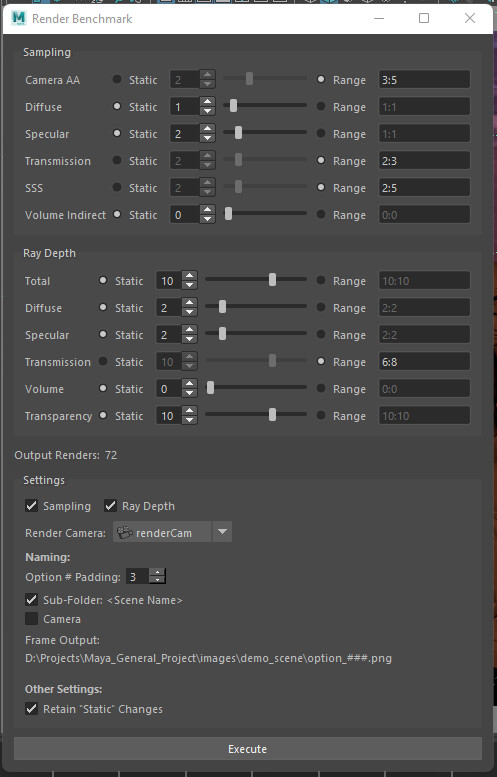
Task: Adjust Ray Depth Diffuse stepper arrows
Action: point(189,308)
